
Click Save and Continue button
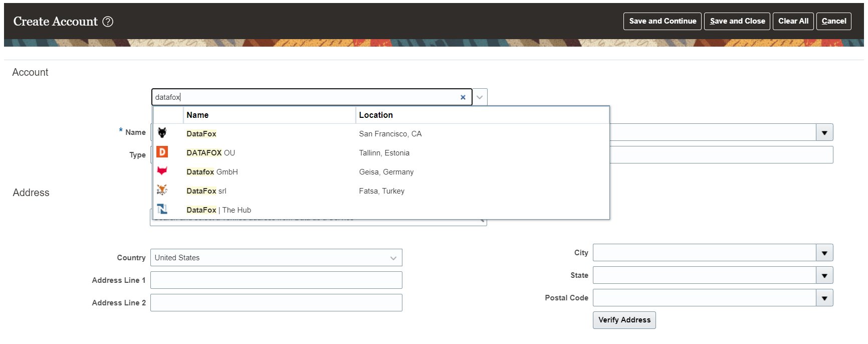tap(663, 21)
